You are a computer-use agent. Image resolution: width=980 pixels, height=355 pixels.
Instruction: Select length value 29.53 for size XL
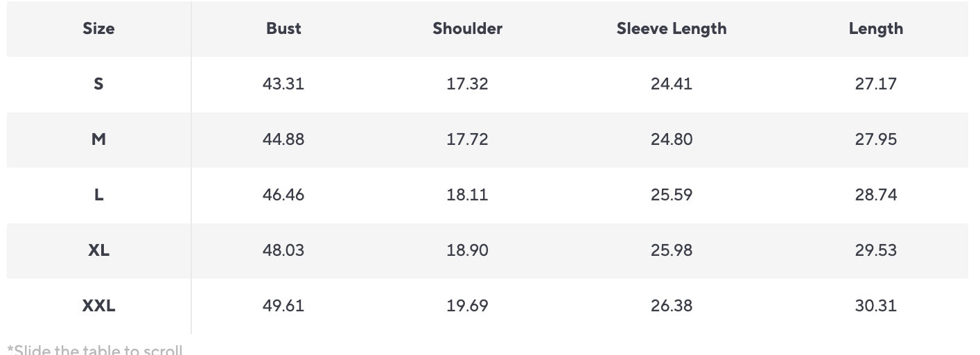point(875,250)
